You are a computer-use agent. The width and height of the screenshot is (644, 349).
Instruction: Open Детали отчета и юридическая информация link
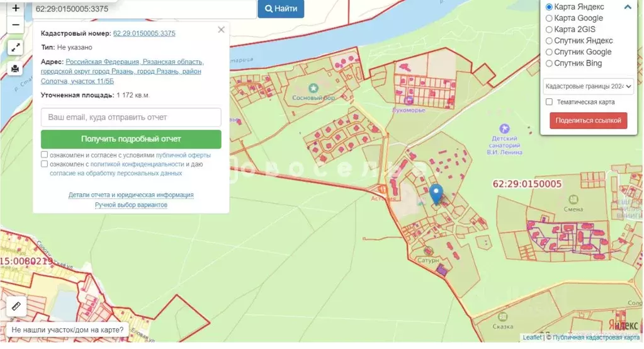pos(131,195)
